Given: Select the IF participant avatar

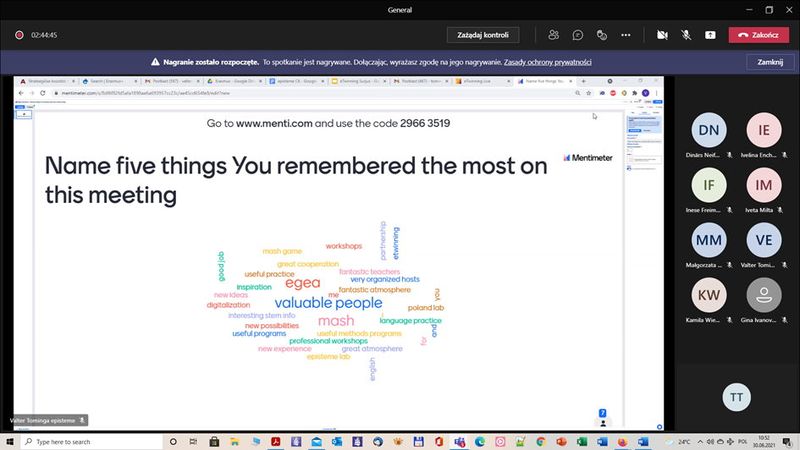Looking at the screenshot, I should coord(709,185).
